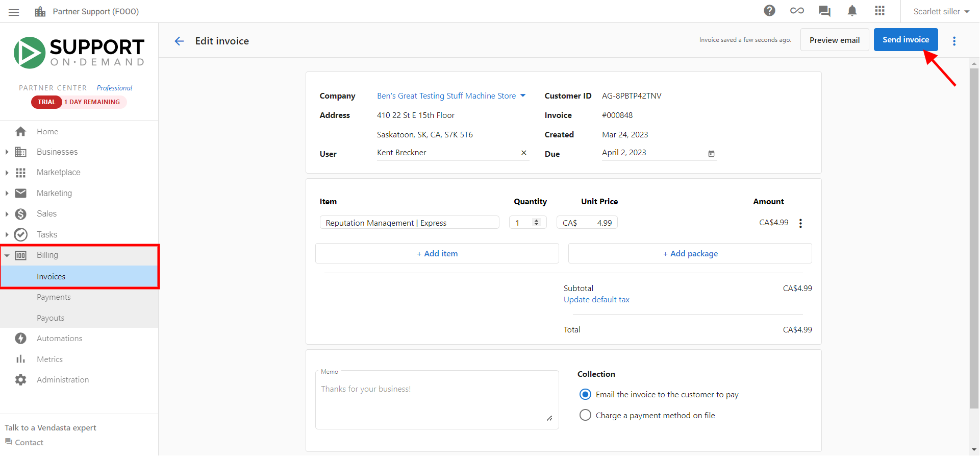Open Scarlett siller account dropdown
The width and height of the screenshot is (980, 456).
coord(941,11)
